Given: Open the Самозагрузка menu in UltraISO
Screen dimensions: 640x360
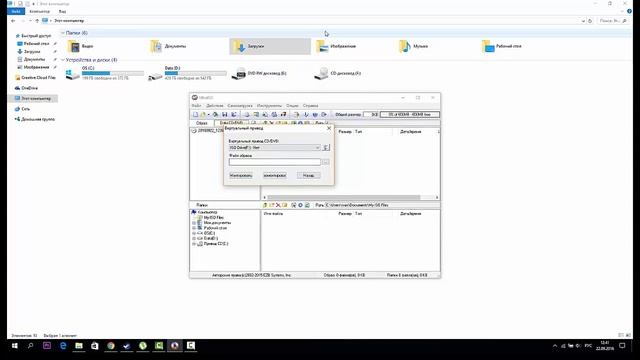Looking at the screenshot, I should 240,106.
